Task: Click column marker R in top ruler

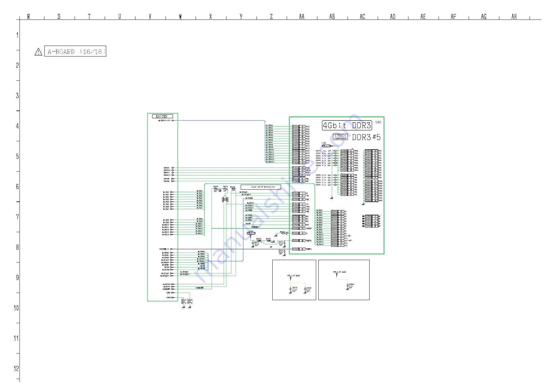Action: [29, 16]
